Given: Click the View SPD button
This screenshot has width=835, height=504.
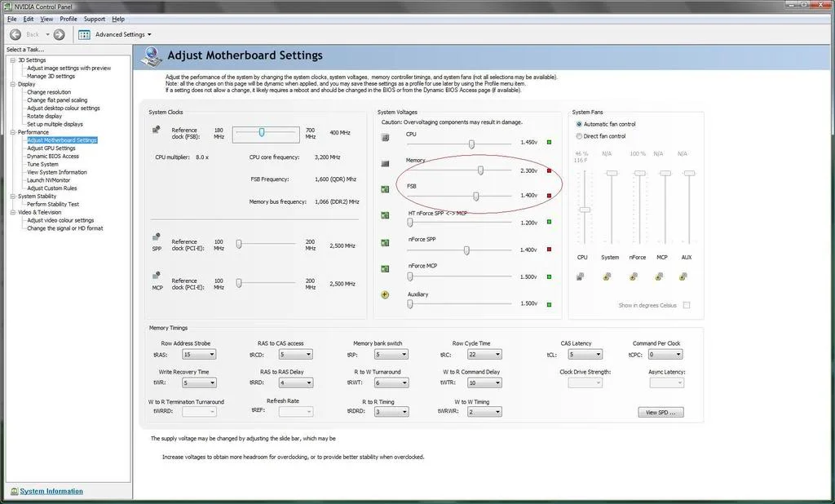Looking at the screenshot, I should 660,413.
